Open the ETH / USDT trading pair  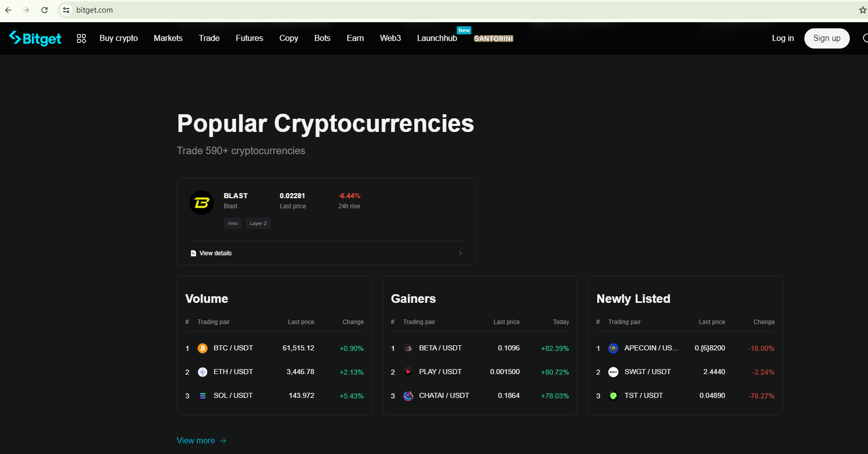[233, 372]
